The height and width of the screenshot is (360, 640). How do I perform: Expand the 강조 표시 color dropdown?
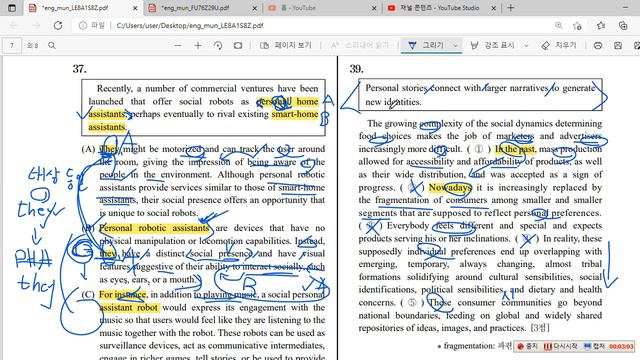coord(526,45)
